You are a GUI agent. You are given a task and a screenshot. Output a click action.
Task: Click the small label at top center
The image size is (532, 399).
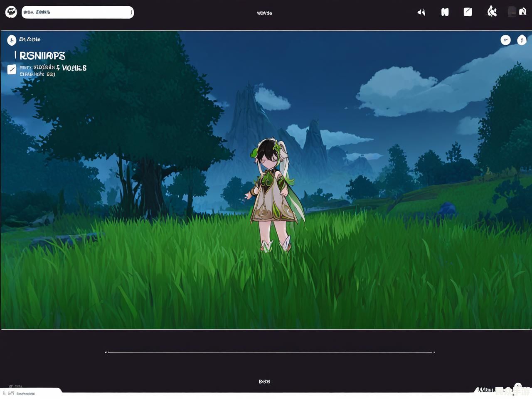(264, 13)
